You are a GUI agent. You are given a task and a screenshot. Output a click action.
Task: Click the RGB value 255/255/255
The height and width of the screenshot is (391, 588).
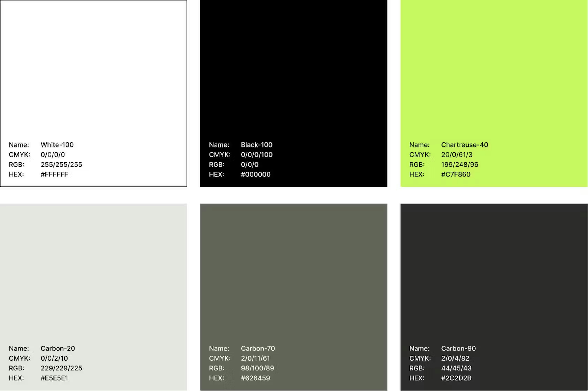(x=62, y=164)
